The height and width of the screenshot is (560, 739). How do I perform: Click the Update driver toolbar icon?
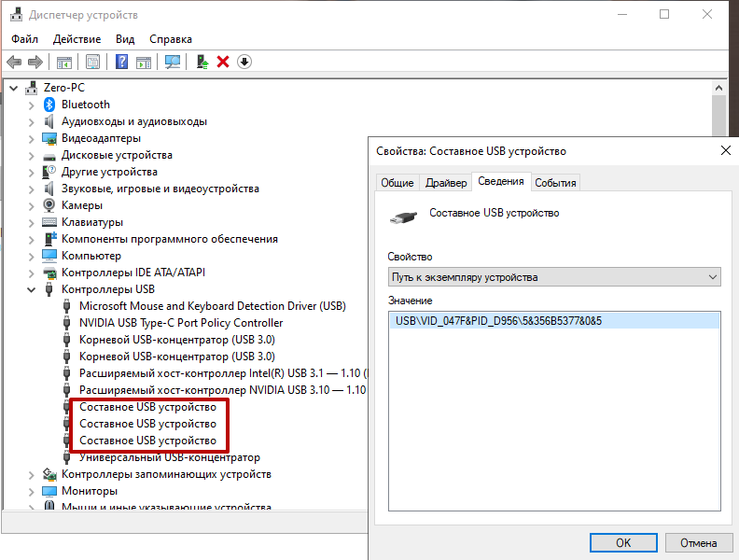point(202,62)
